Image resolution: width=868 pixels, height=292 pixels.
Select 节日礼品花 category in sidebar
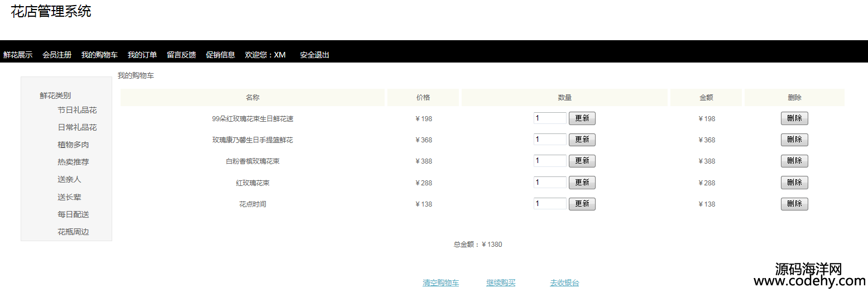click(77, 110)
